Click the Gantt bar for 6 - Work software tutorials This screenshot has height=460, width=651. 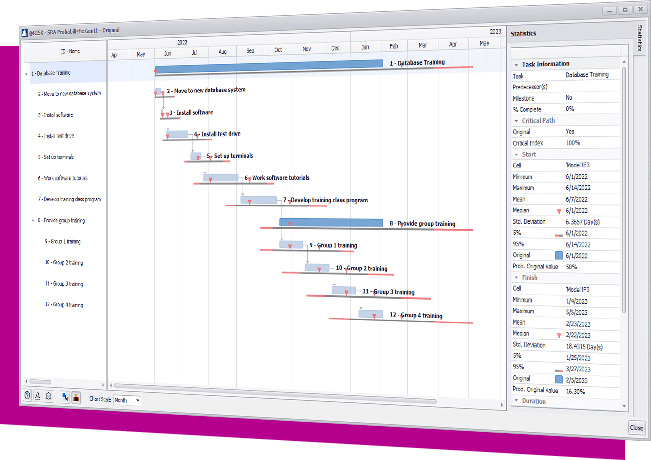tap(220, 178)
